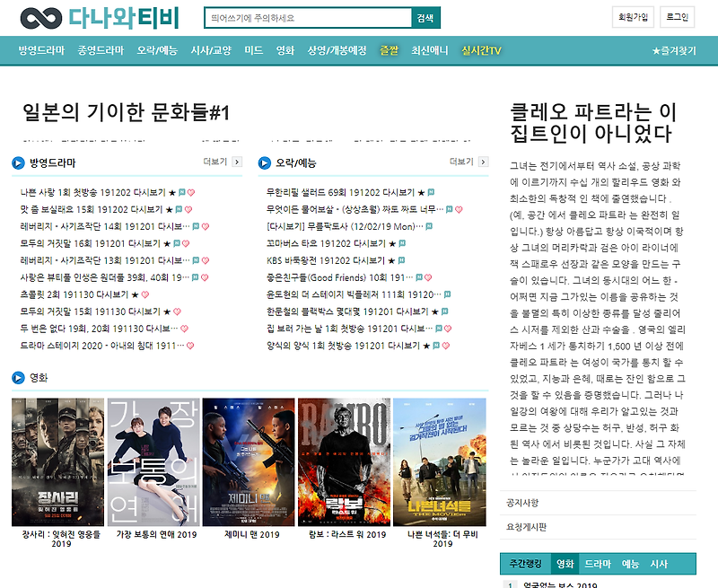Open the 람보 : 라스트 워 poster

(344, 462)
